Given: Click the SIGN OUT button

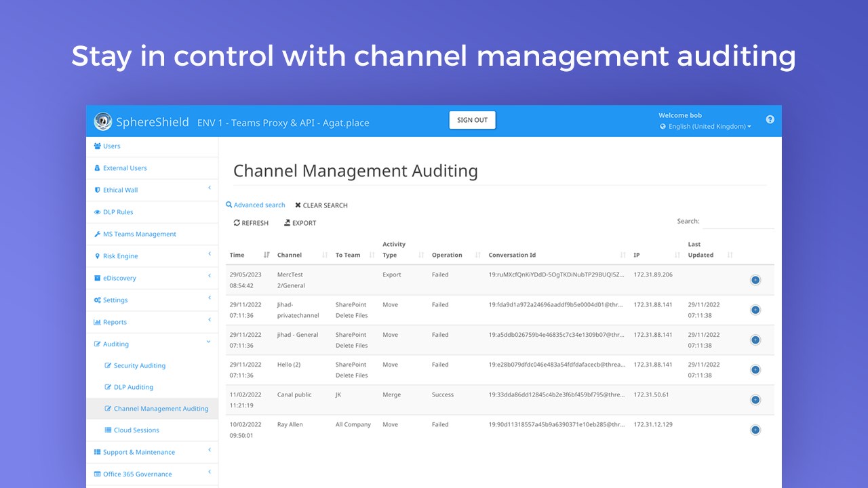Looking at the screenshot, I should [x=473, y=120].
